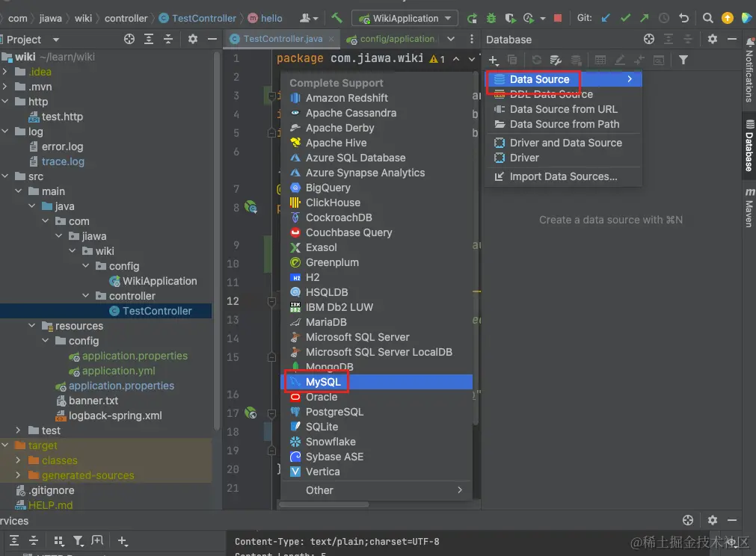Click the horizontal scrollbar under the database list

pos(324,504)
